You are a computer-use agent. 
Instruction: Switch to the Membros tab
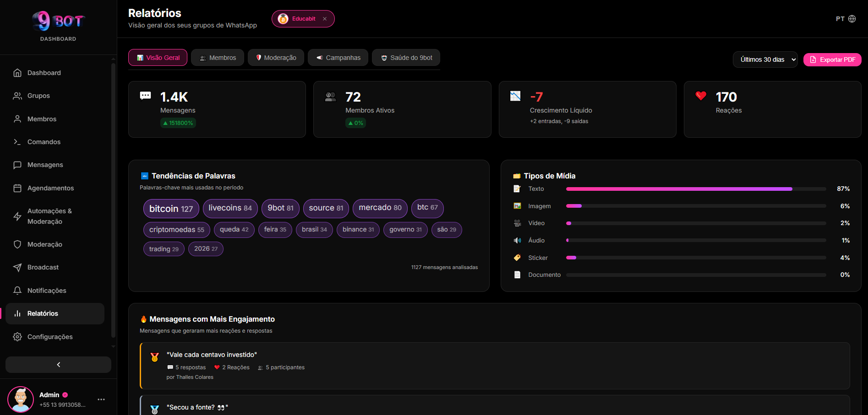218,57
